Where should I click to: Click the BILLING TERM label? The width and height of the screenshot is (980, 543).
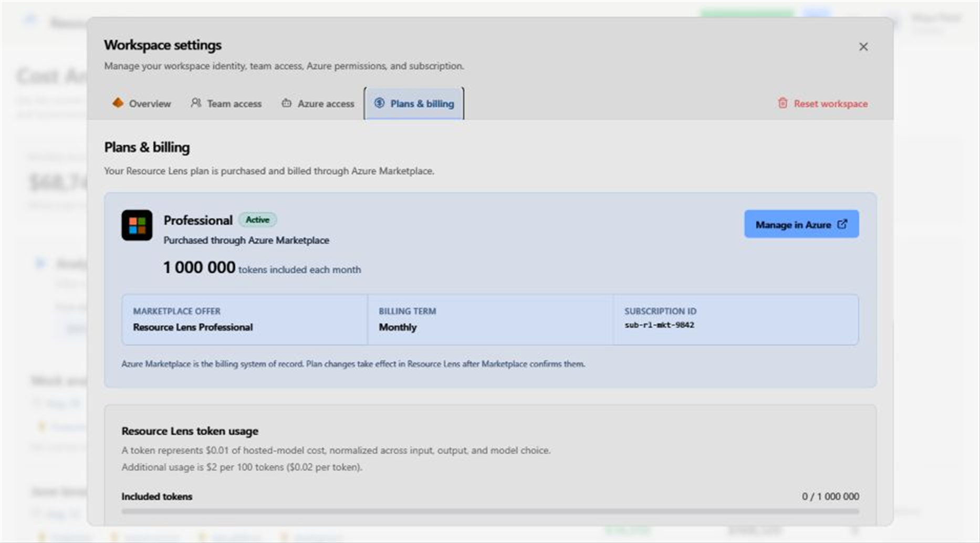tap(407, 311)
